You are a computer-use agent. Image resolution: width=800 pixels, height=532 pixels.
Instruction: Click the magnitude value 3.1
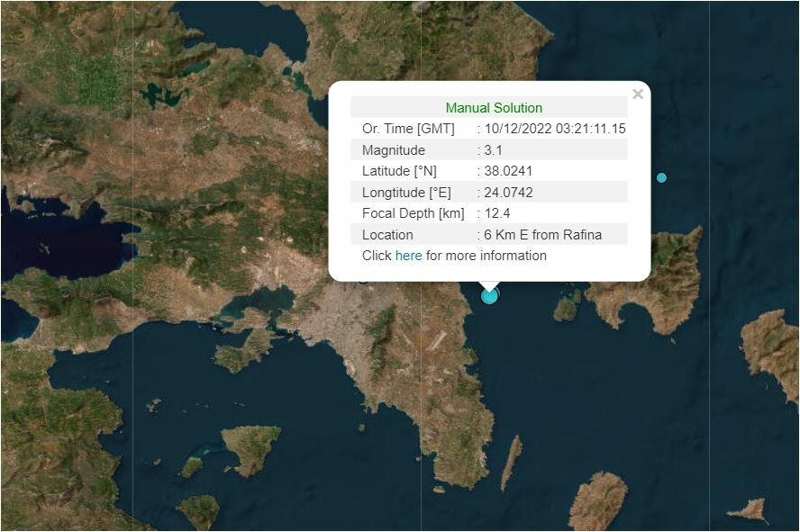(x=493, y=150)
